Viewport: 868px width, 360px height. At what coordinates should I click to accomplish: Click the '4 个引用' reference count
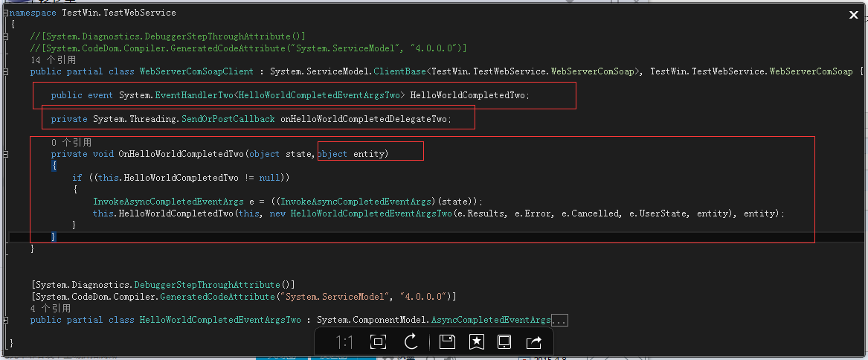pos(51,308)
